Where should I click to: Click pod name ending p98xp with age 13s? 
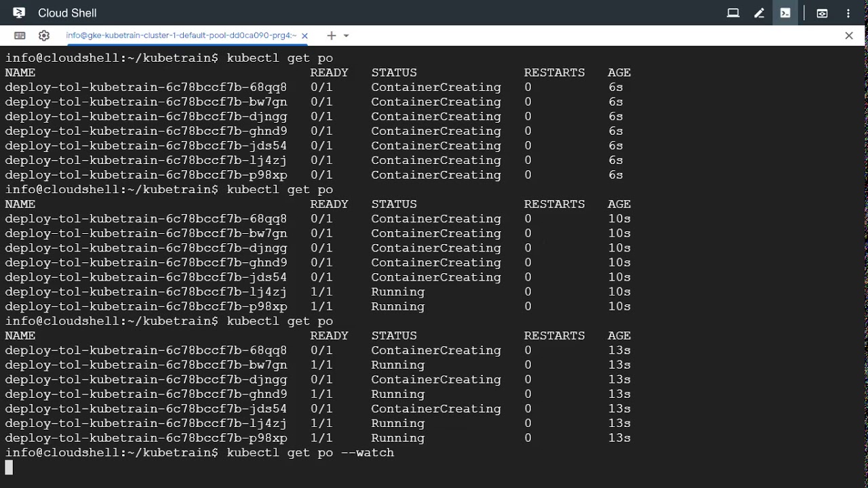click(x=146, y=438)
